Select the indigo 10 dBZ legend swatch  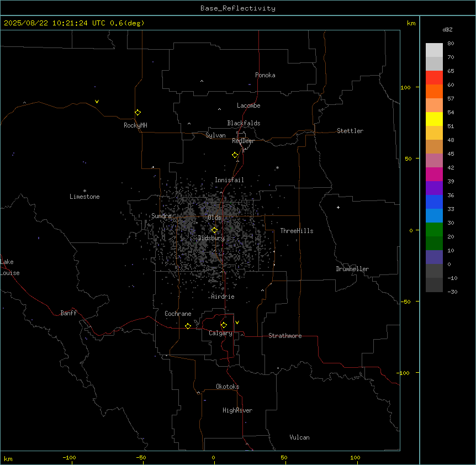[x=434, y=257]
